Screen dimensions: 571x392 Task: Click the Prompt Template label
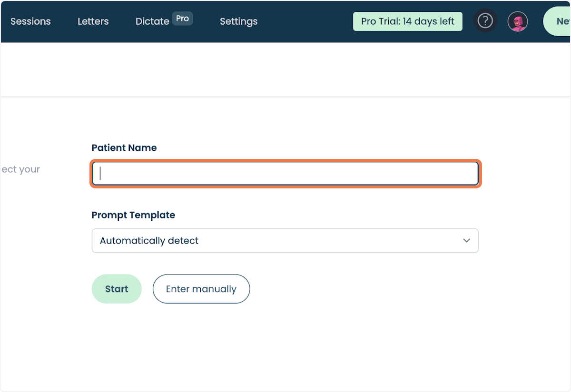133,215
